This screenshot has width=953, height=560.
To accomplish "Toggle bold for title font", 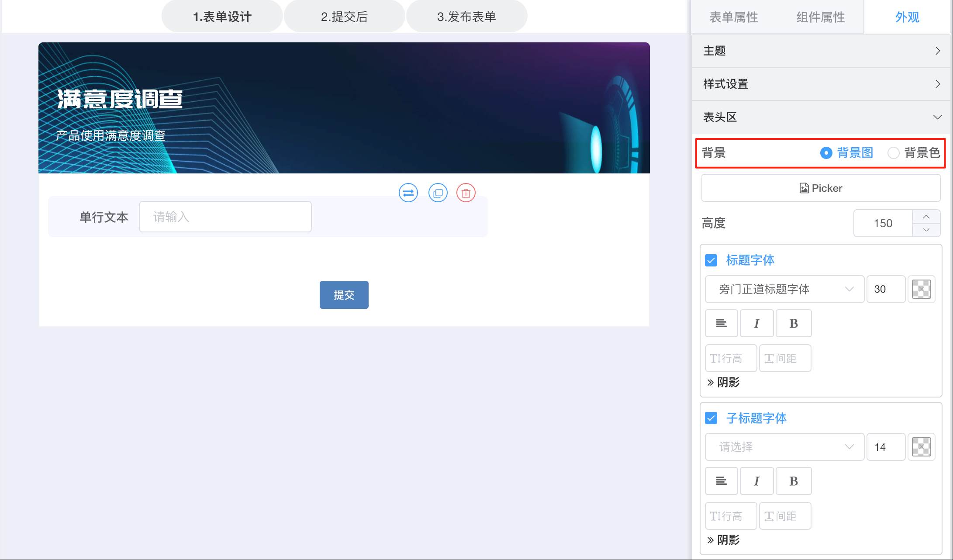I will [x=793, y=323].
